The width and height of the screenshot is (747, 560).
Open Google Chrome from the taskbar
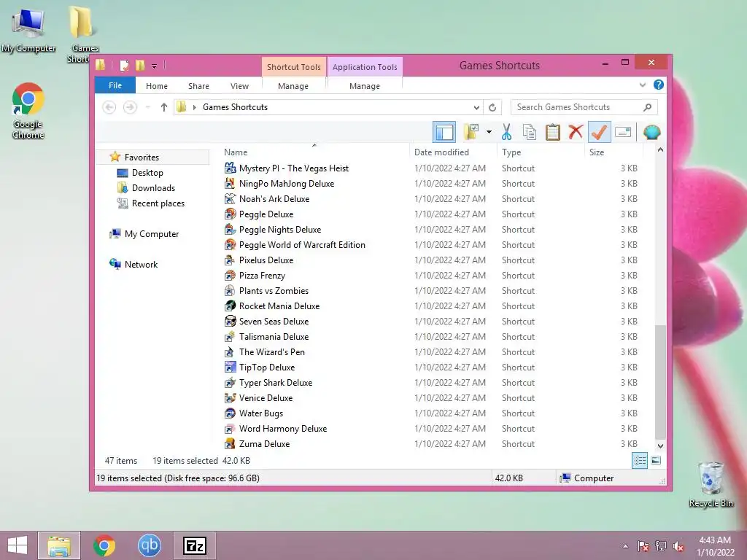104,545
